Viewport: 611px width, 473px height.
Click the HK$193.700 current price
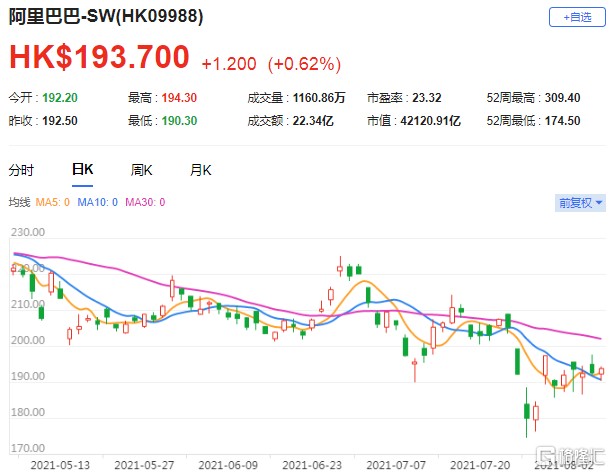pos(99,57)
